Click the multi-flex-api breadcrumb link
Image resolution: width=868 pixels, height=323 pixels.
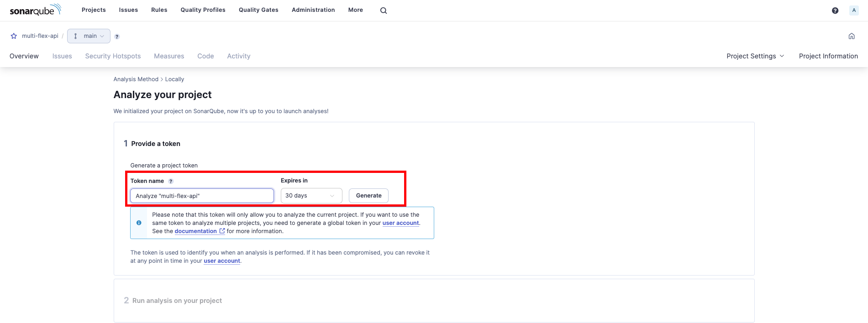[x=40, y=36]
